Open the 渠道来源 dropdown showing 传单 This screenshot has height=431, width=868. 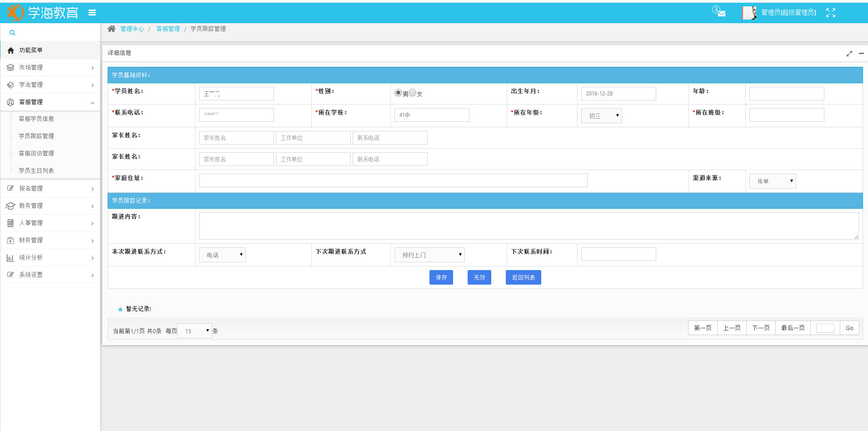point(773,181)
